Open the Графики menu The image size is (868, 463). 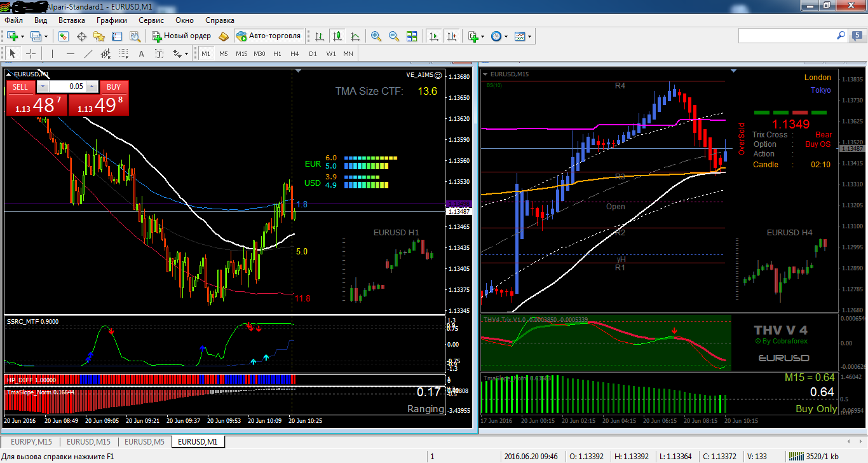tap(112, 20)
